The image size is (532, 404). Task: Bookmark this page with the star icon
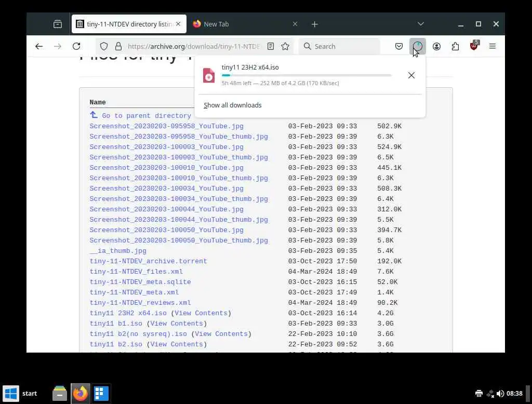tap(285, 46)
